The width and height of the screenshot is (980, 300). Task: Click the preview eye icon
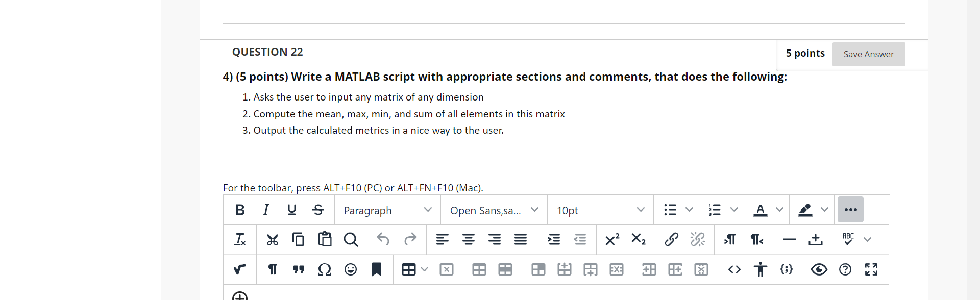click(819, 269)
